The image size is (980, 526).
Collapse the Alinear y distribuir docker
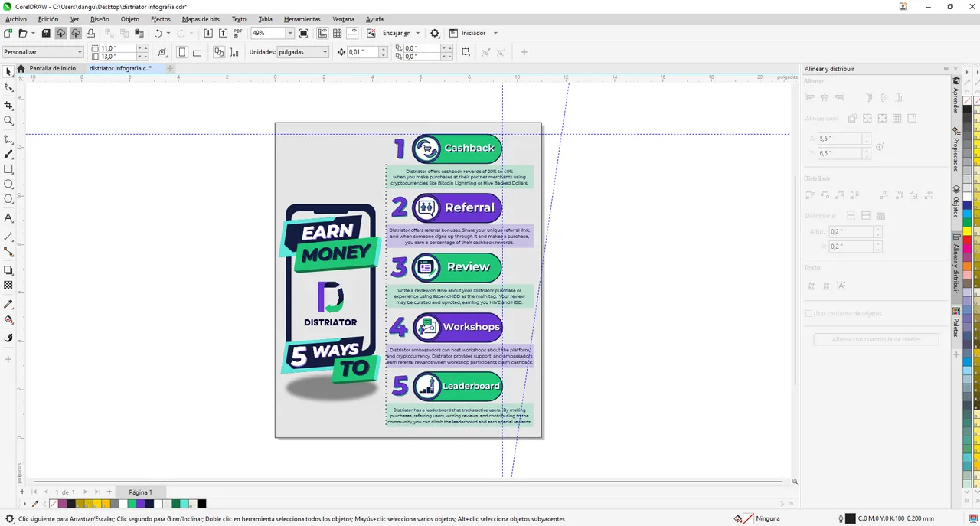pyautogui.click(x=946, y=69)
